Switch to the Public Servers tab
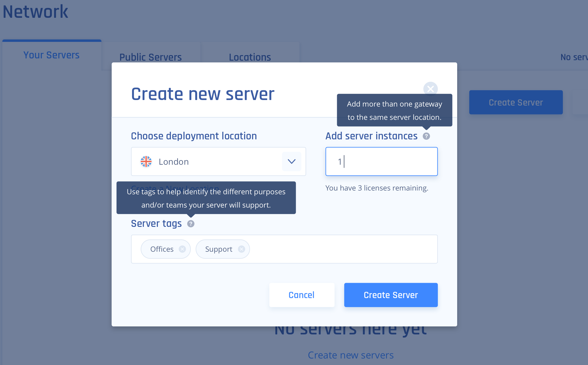Screen dimensions: 588x365 click(x=150, y=57)
